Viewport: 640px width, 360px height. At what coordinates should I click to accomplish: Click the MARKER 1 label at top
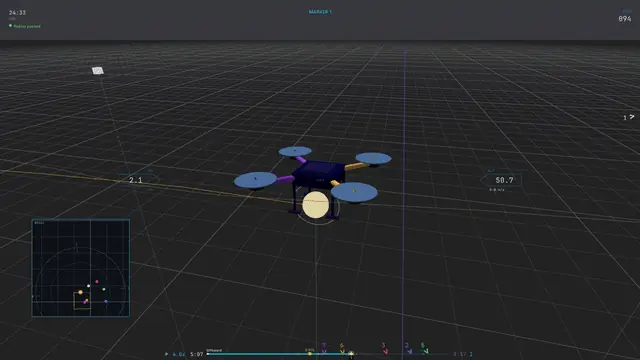(x=320, y=12)
